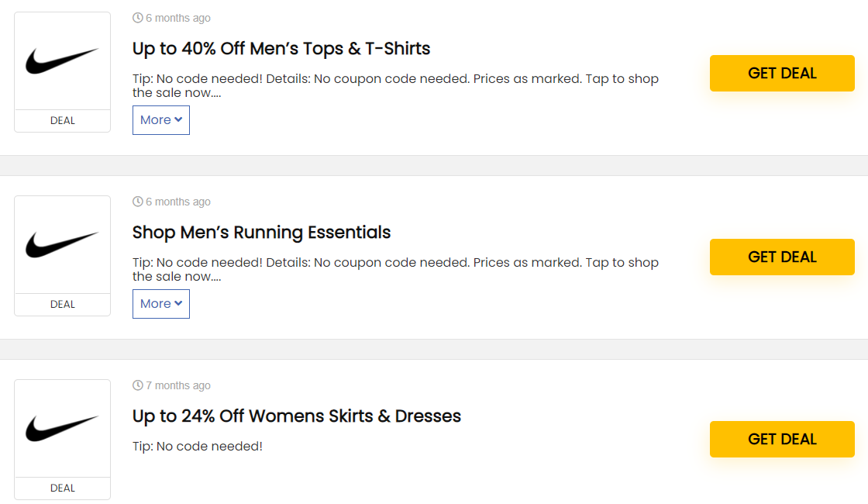
Task: Click clock icon above Men's Tops & T-Shirts
Action: pos(138,18)
